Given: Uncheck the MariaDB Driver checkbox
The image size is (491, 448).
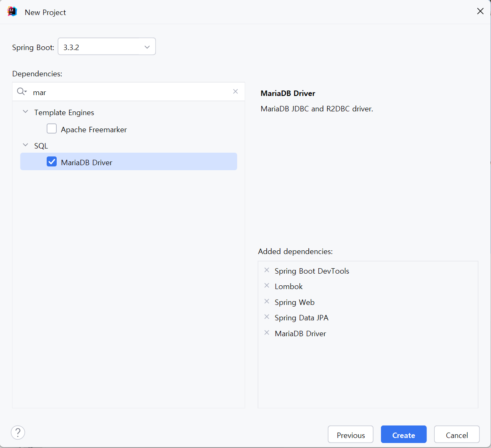Looking at the screenshot, I should (52, 162).
